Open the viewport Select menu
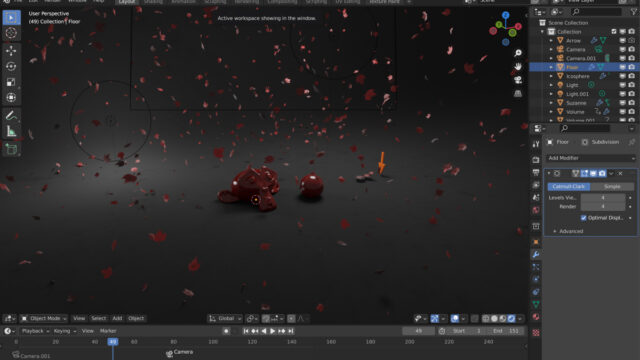This screenshot has height=360, width=640. point(98,318)
